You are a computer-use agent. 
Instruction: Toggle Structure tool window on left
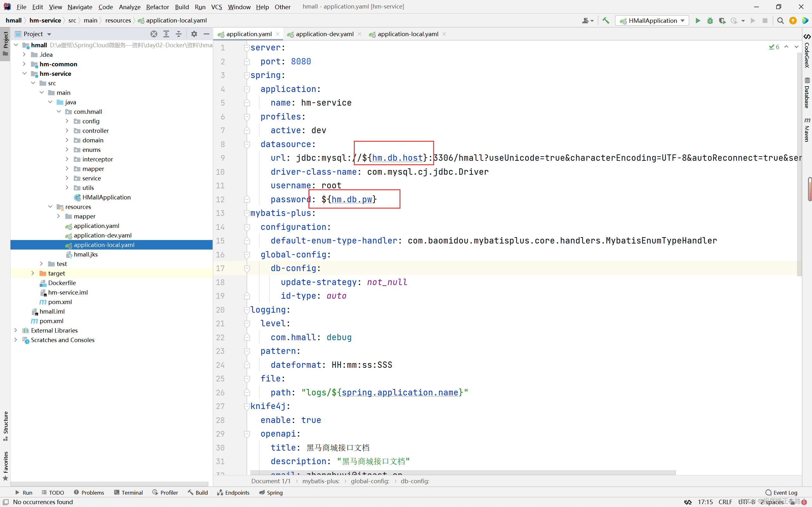click(5, 426)
